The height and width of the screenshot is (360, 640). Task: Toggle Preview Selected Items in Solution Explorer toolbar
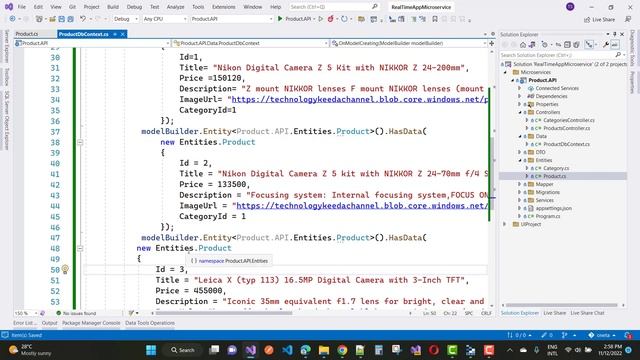click(x=616, y=44)
